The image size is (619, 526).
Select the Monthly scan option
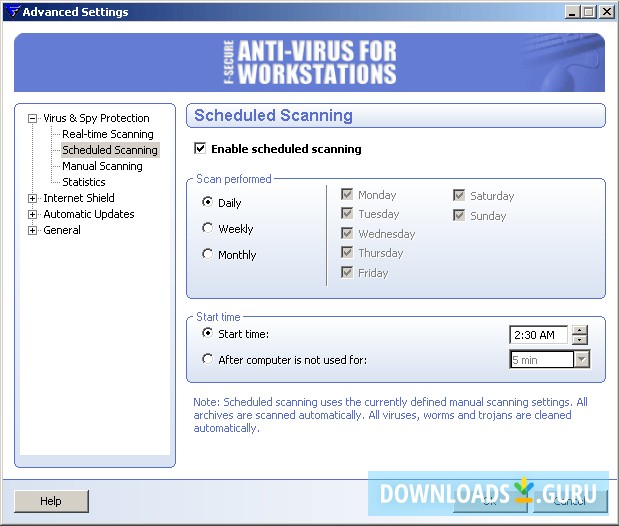207,254
